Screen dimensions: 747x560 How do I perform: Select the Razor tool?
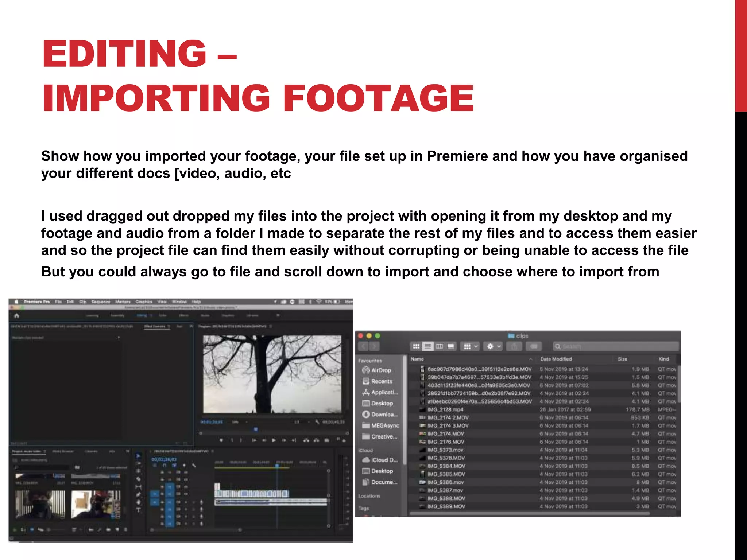(x=138, y=479)
